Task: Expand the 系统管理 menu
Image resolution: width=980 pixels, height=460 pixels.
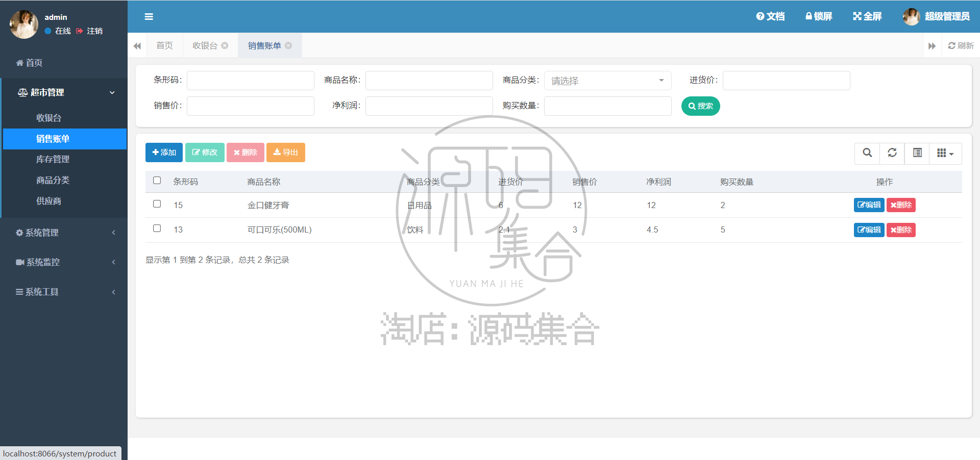Action: tap(64, 233)
